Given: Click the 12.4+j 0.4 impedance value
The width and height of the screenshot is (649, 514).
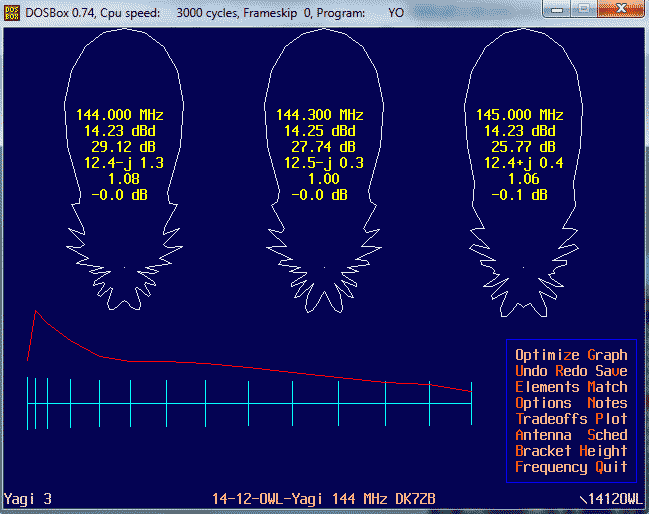Looking at the screenshot, I should [x=524, y=163].
